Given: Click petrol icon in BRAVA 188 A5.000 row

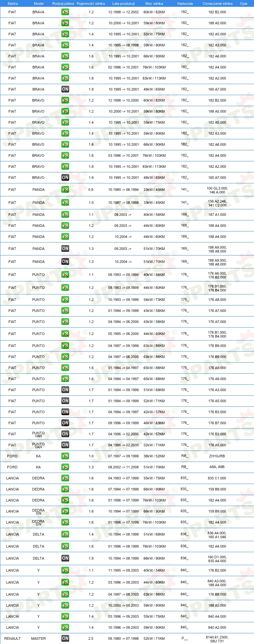Looking at the screenshot, I should (x=65, y=23).
